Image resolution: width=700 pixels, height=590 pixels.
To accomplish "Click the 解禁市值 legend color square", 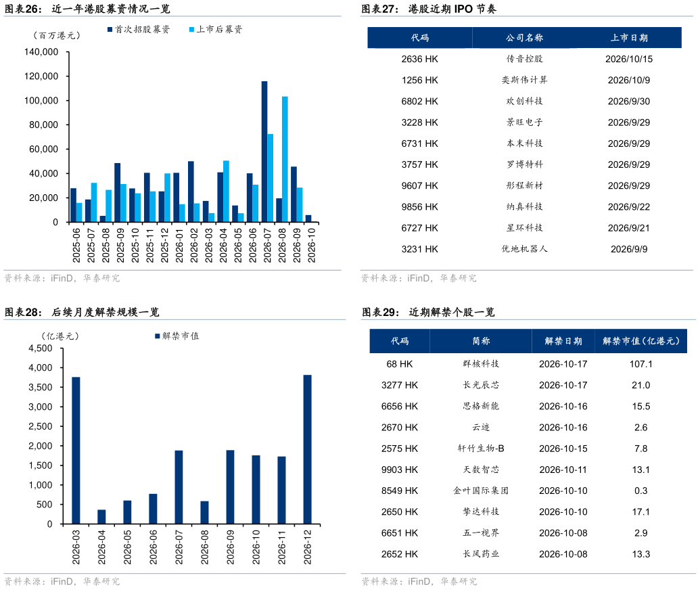I will pos(157,336).
